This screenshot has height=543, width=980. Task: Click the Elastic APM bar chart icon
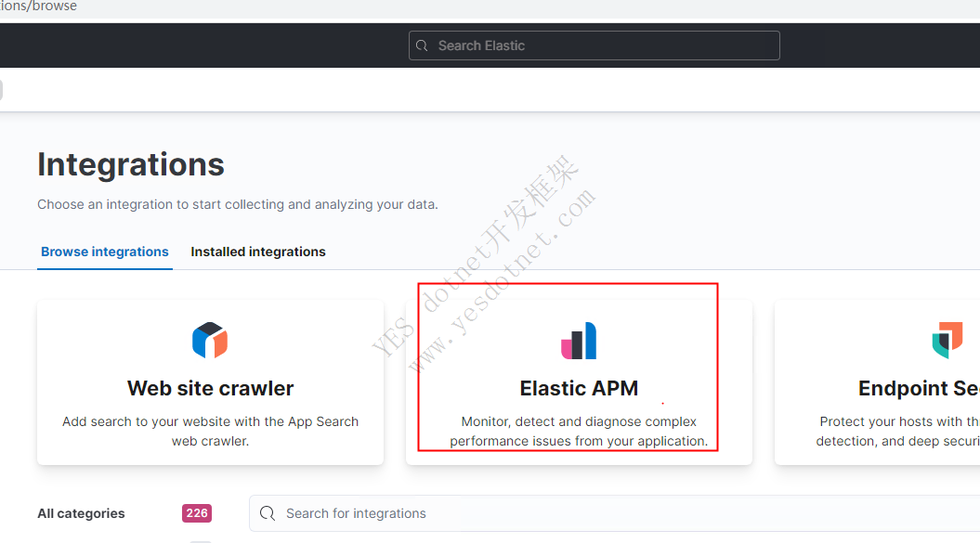tap(579, 341)
